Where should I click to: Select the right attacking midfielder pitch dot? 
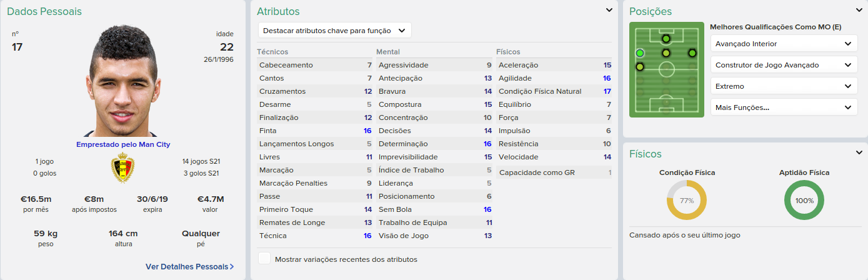click(692, 53)
